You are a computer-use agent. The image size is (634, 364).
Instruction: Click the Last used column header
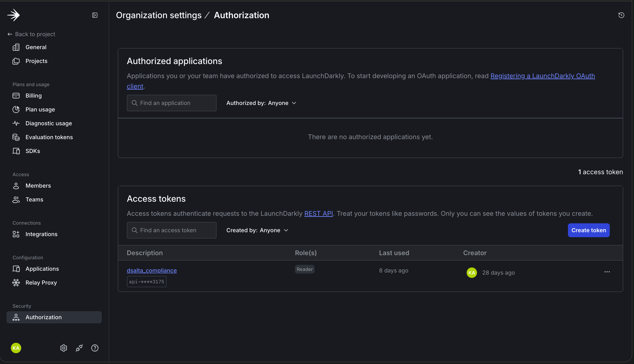(x=394, y=253)
